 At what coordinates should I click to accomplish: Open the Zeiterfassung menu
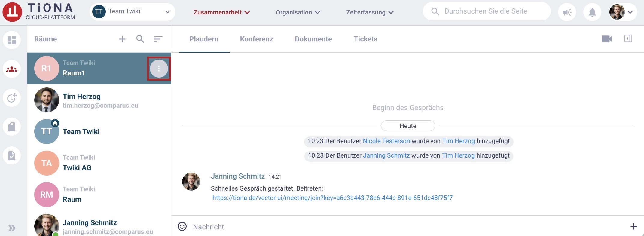[x=370, y=12]
